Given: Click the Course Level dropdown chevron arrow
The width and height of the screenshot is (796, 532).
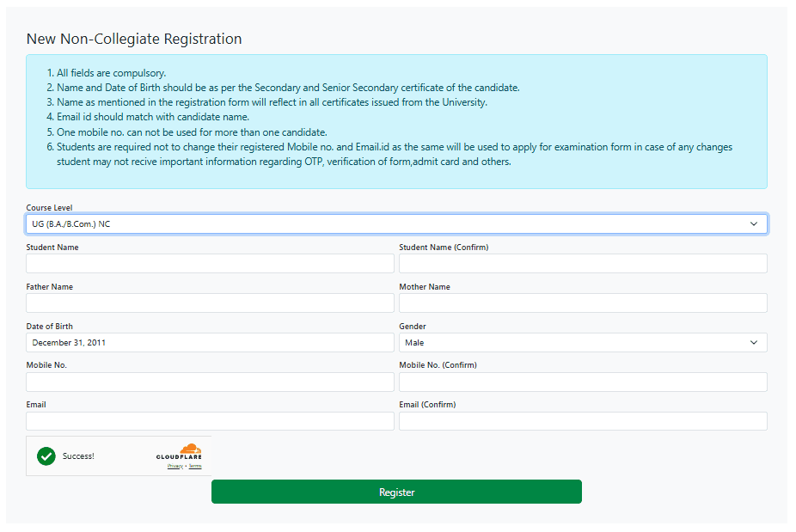Looking at the screenshot, I should point(754,223).
